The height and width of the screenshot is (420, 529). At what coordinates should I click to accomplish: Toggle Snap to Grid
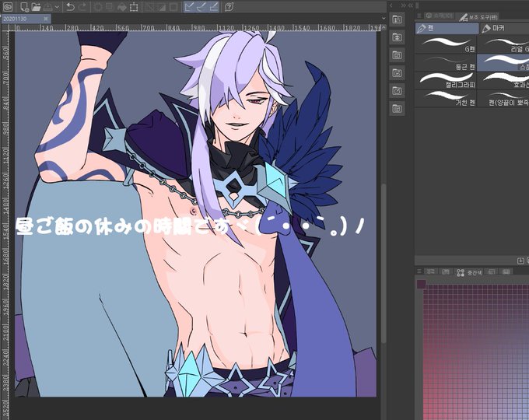[x=214, y=7]
